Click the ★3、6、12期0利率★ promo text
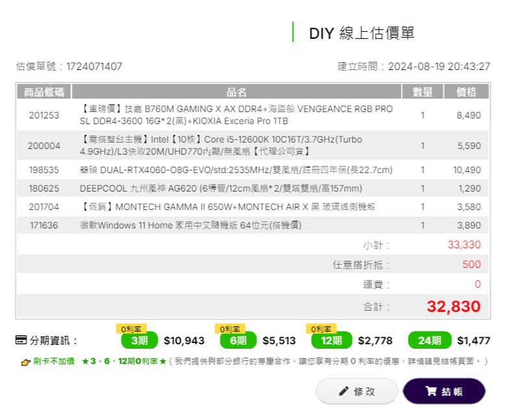 coord(124,361)
